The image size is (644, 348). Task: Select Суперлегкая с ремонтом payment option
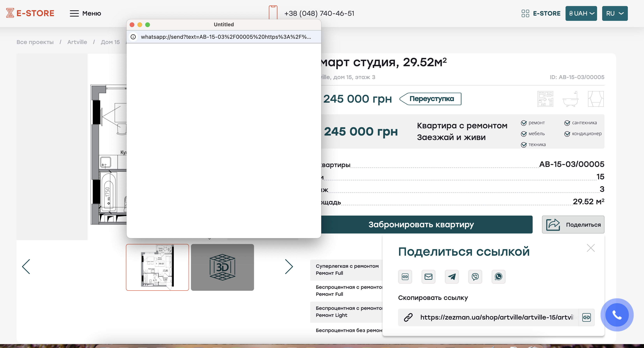[x=347, y=270]
